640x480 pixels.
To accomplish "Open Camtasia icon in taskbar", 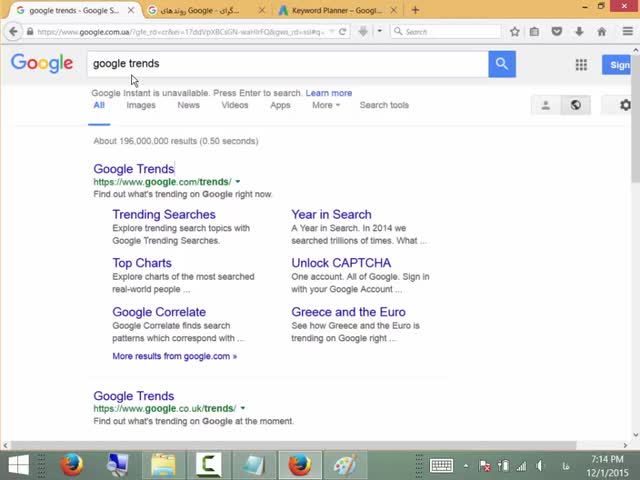I will pyautogui.click(x=209, y=465).
